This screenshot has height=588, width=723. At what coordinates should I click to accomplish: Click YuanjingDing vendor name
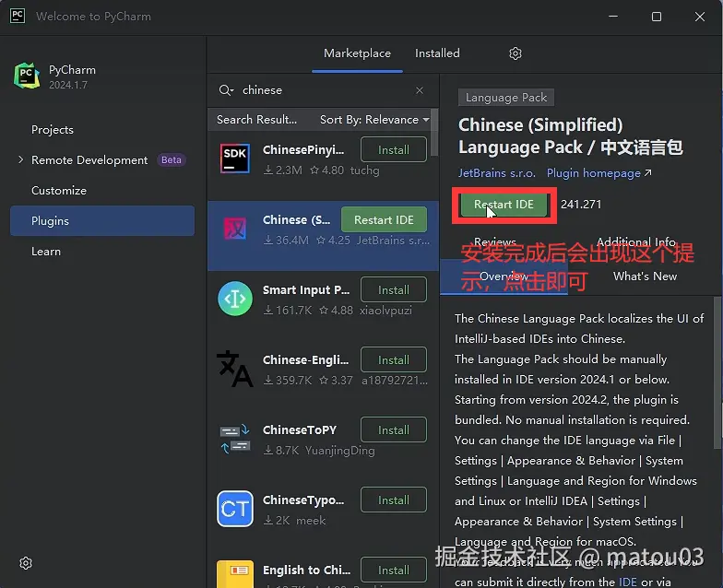(339, 451)
